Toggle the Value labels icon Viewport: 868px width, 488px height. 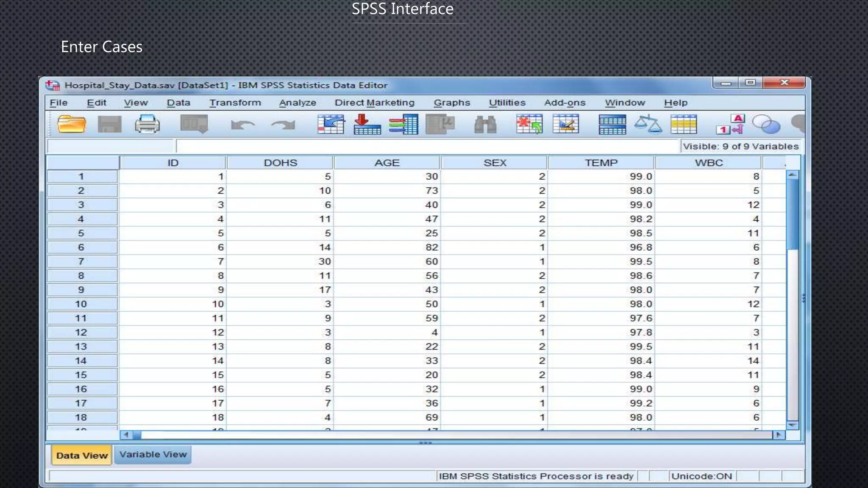(x=730, y=125)
